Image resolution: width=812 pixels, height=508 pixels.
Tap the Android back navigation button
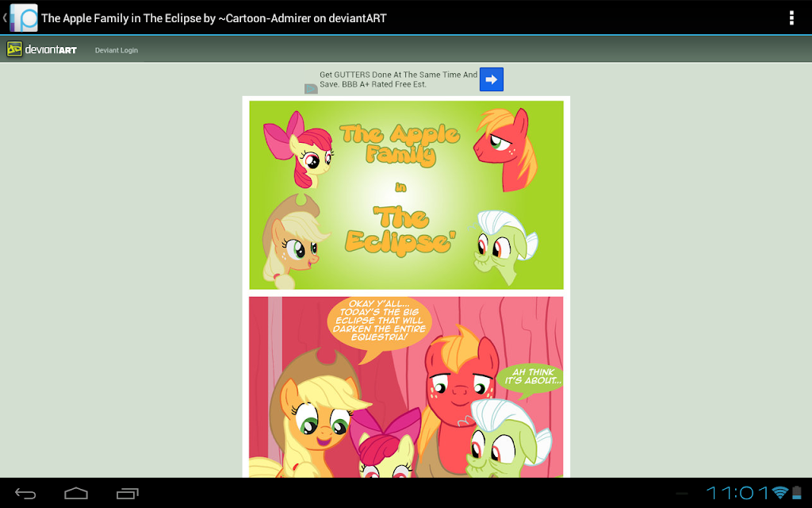pos(25,493)
